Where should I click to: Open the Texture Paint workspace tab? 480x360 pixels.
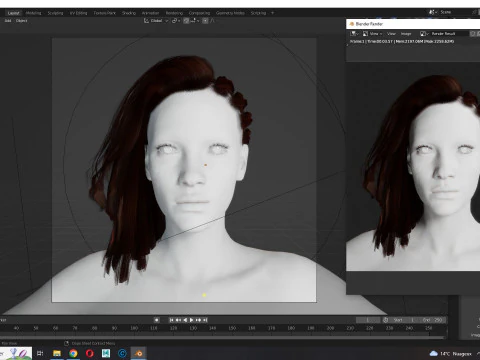[x=105, y=13]
